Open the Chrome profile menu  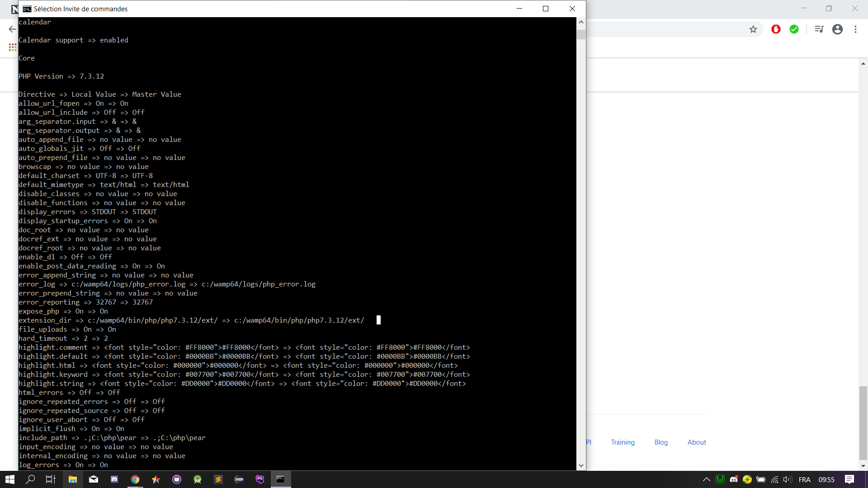click(838, 29)
